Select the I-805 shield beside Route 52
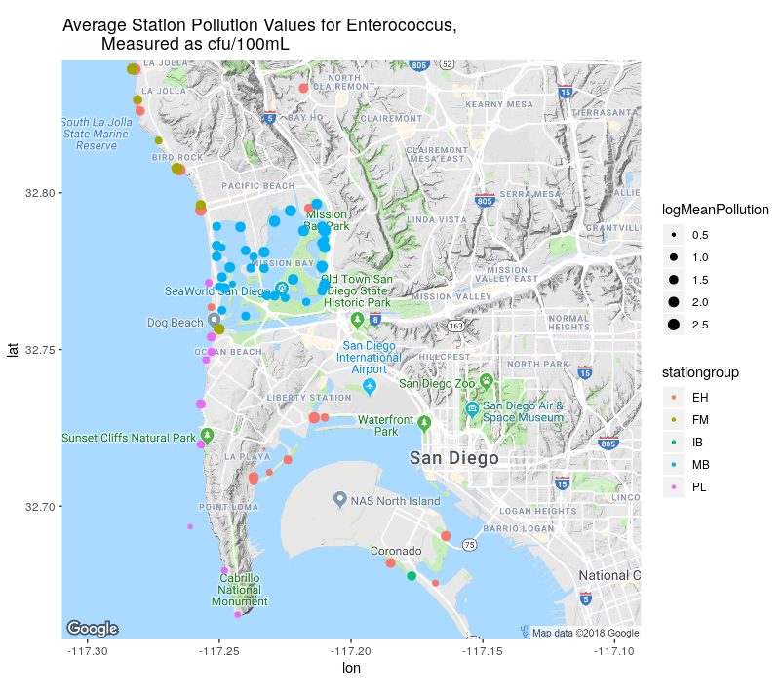Image resolution: width=784 pixels, height=695 pixels. tap(418, 65)
